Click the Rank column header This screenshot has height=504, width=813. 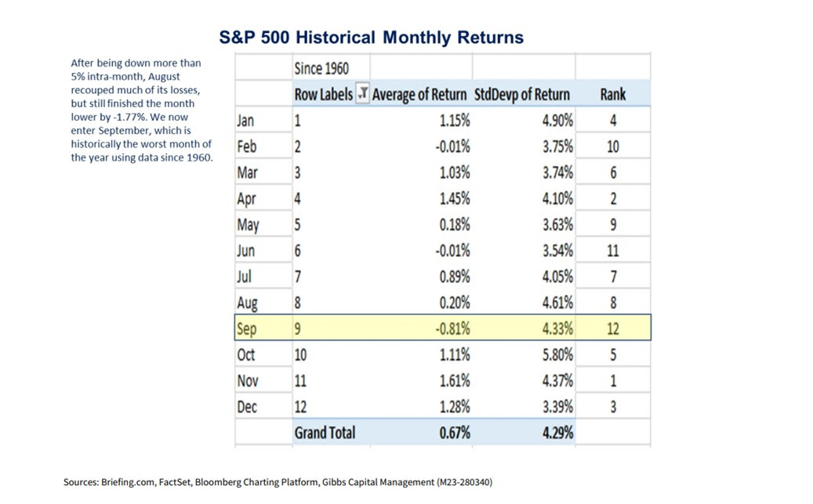(612, 94)
